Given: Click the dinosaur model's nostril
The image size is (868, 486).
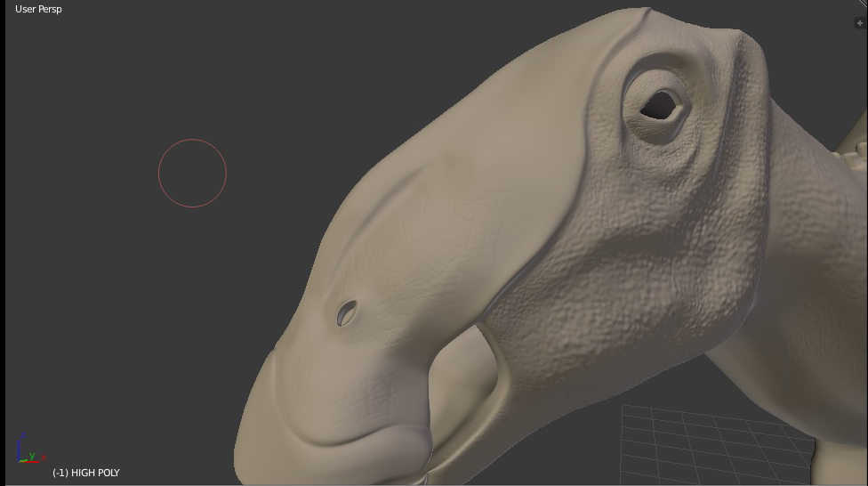Looking at the screenshot, I should click(347, 312).
